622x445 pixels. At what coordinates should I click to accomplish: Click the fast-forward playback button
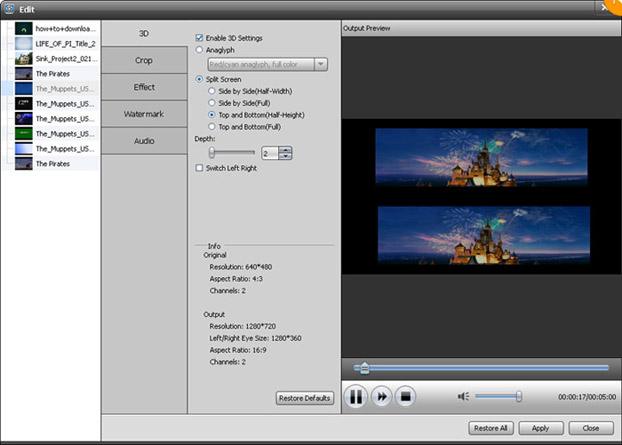click(382, 396)
